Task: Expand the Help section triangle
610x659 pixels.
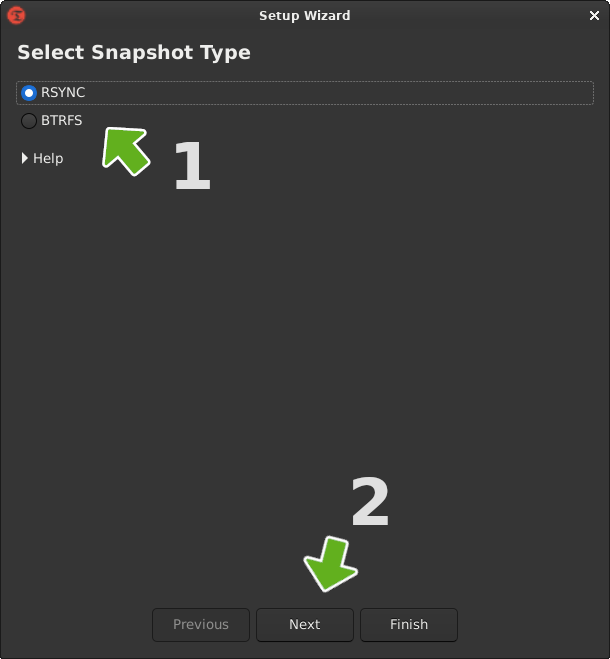Action: [25, 158]
